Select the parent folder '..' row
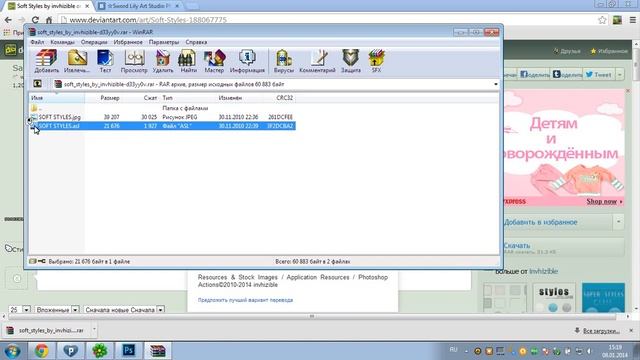Viewport: 640px width, 360px height. click(x=162, y=108)
